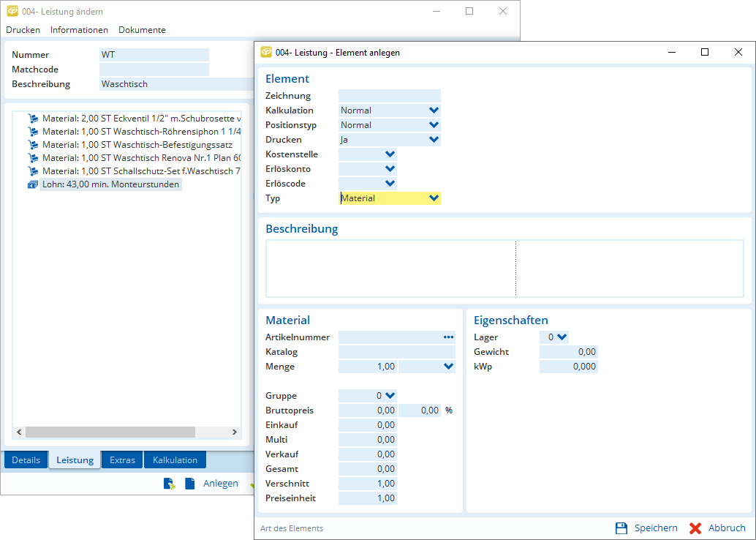Image resolution: width=756 pixels, height=540 pixels.
Task: Click the money icon beside Lohn entry
Action: tap(32, 184)
